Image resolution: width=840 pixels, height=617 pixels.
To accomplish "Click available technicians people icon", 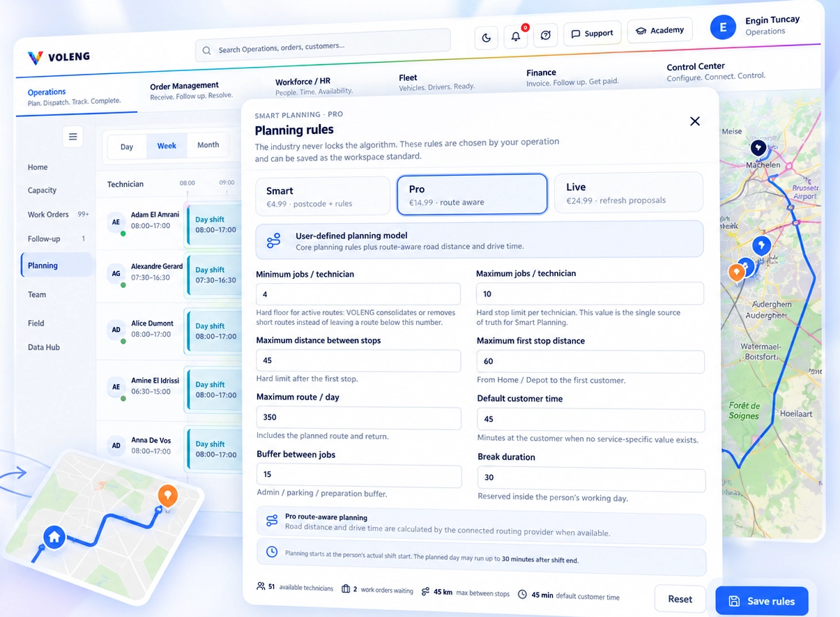I will coord(261,586).
